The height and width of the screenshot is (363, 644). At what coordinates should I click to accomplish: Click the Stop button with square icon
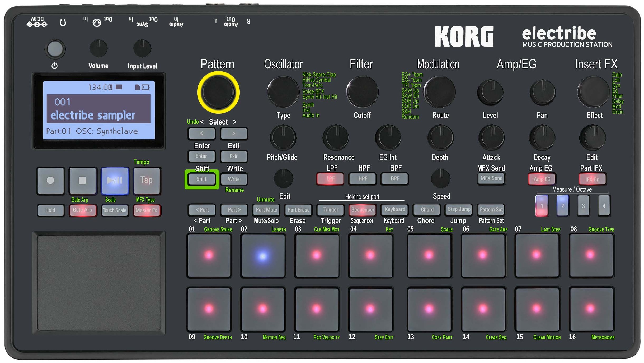coord(83,181)
